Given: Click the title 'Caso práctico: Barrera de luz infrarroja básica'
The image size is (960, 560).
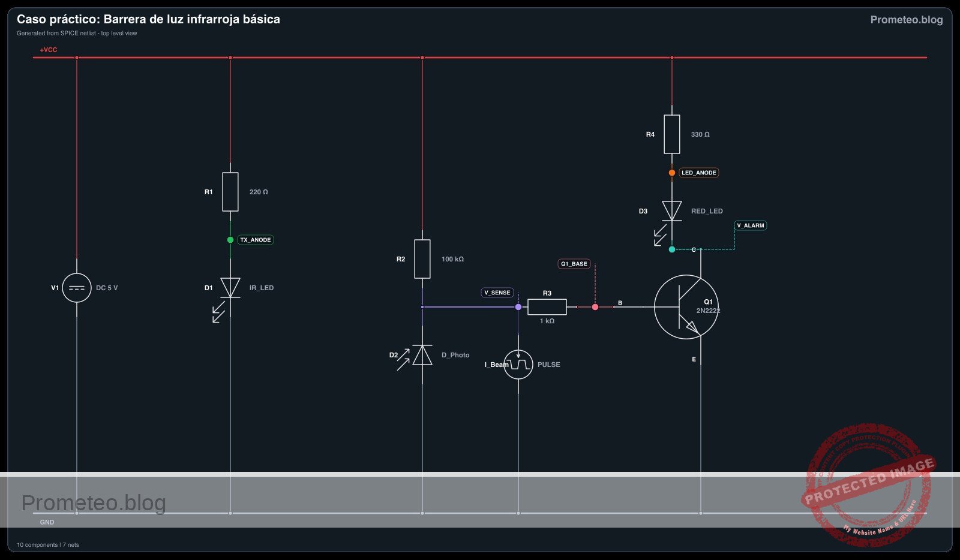Looking at the screenshot, I should [148, 19].
